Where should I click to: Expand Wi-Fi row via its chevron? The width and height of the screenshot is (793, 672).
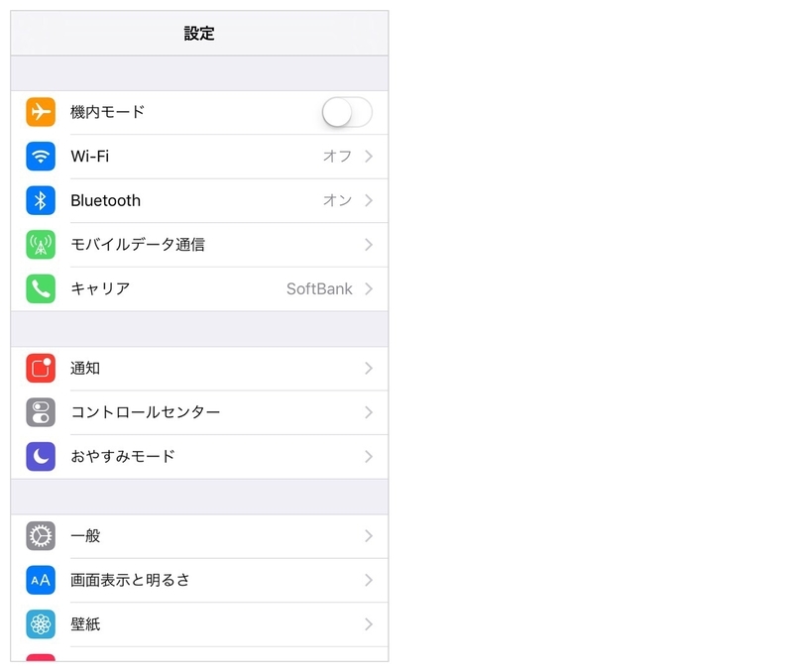369,157
